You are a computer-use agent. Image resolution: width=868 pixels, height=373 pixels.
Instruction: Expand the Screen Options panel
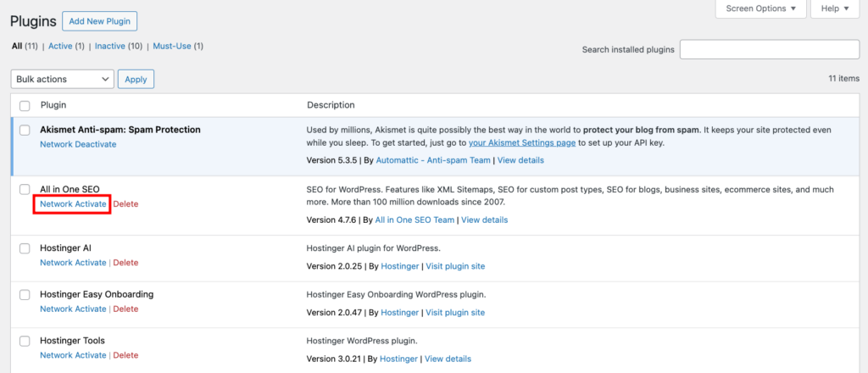[x=759, y=8]
